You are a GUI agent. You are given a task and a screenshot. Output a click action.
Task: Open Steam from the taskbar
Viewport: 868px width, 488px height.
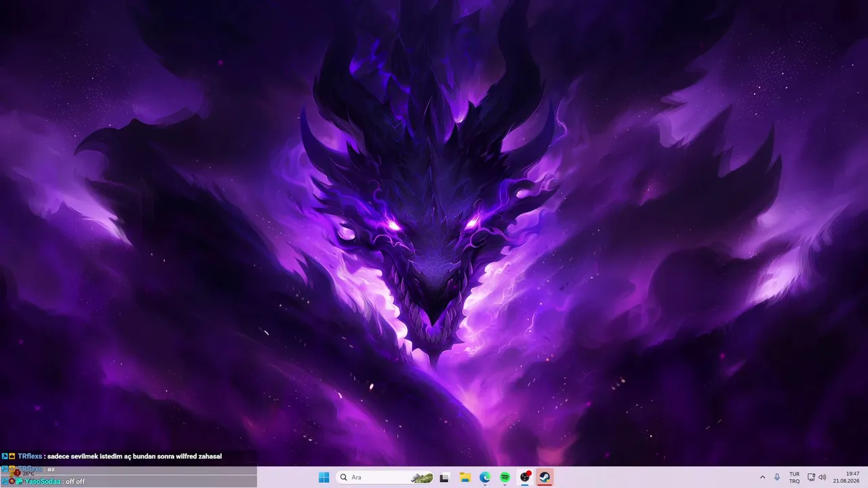(x=545, y=477)
